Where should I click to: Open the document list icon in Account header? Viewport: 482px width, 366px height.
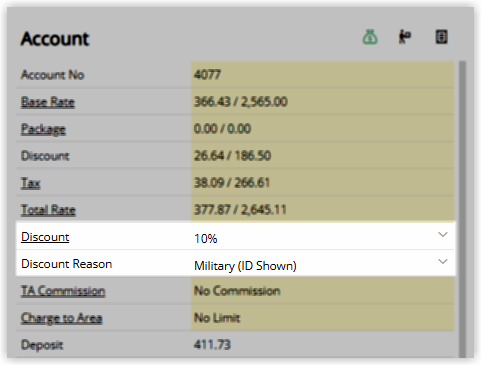point(441,37)
